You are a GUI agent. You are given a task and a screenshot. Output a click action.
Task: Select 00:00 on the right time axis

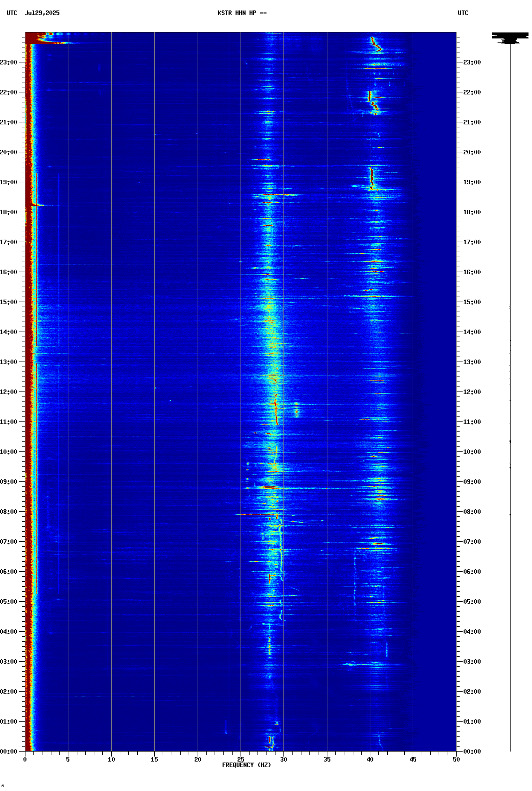tap(472, 752)
